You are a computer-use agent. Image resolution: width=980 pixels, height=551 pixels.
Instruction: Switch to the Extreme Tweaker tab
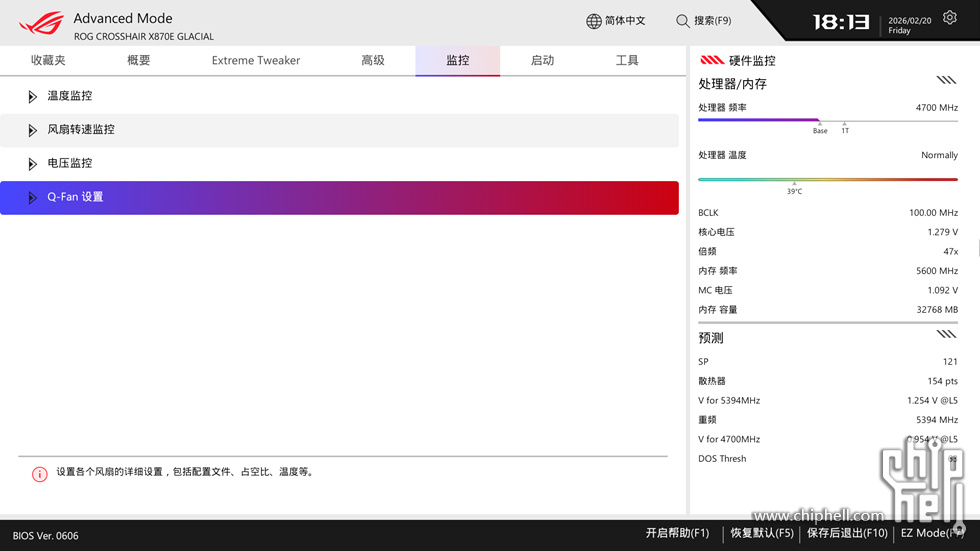click(x=256, y=60)
